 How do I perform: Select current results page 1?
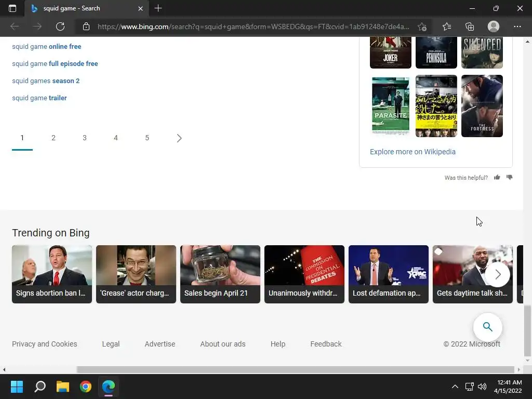coord(22,138)
